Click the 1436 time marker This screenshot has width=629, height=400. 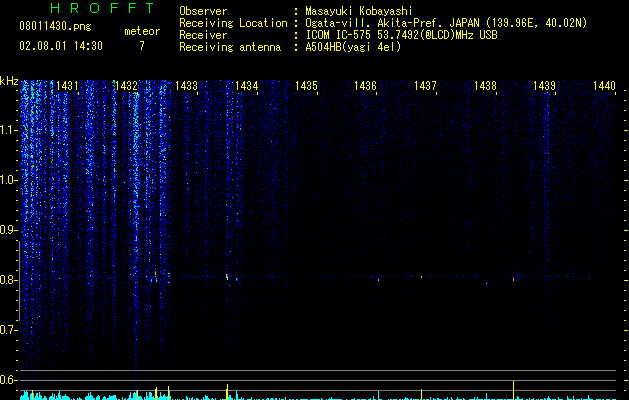365,86
